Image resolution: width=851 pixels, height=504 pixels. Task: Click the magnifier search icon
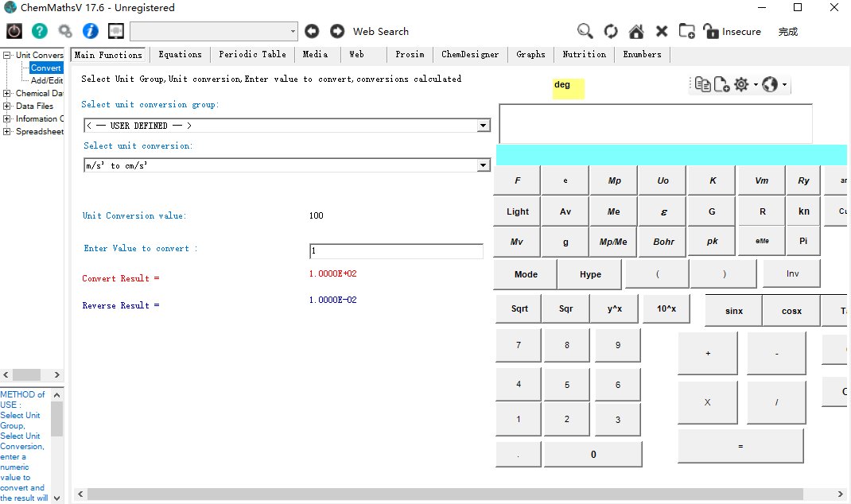click(585, 31)
